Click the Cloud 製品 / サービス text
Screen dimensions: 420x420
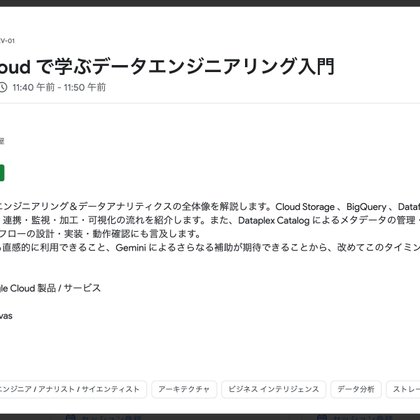(x=55, y=288)
